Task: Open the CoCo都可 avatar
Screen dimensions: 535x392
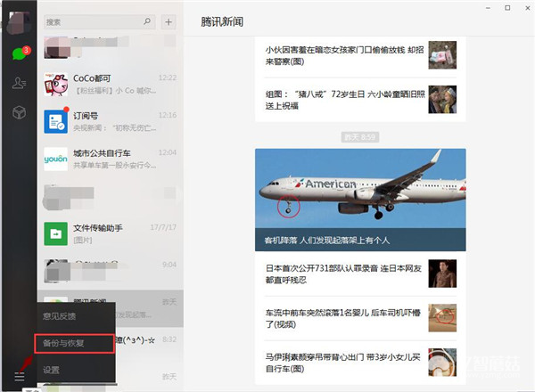Action: tap(56, 85)
